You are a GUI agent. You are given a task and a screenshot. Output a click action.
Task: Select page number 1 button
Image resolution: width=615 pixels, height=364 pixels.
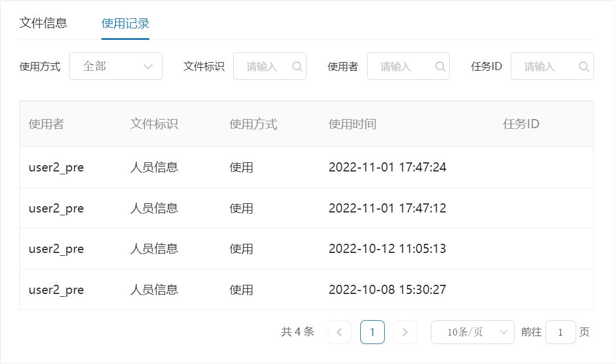coord(372,332)
